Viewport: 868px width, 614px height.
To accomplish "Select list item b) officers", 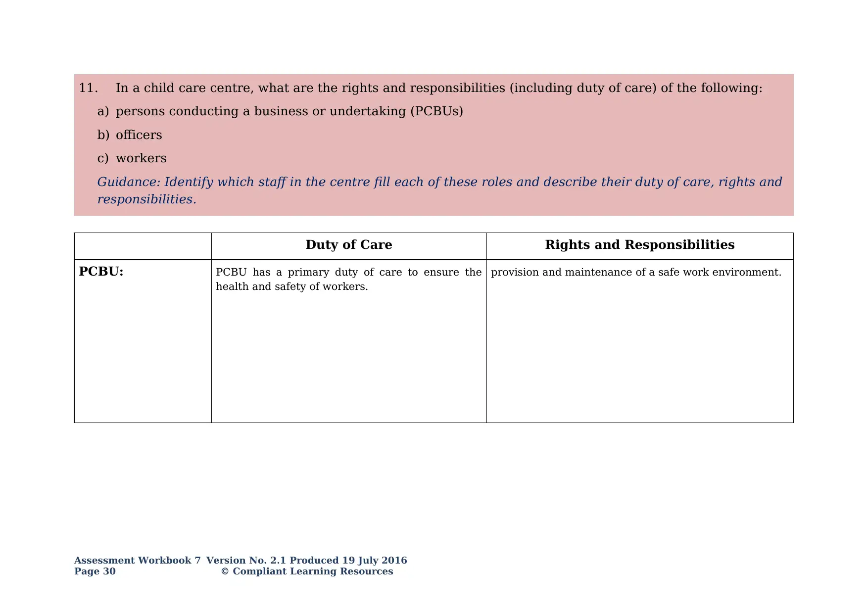I will tap(130, 135).
